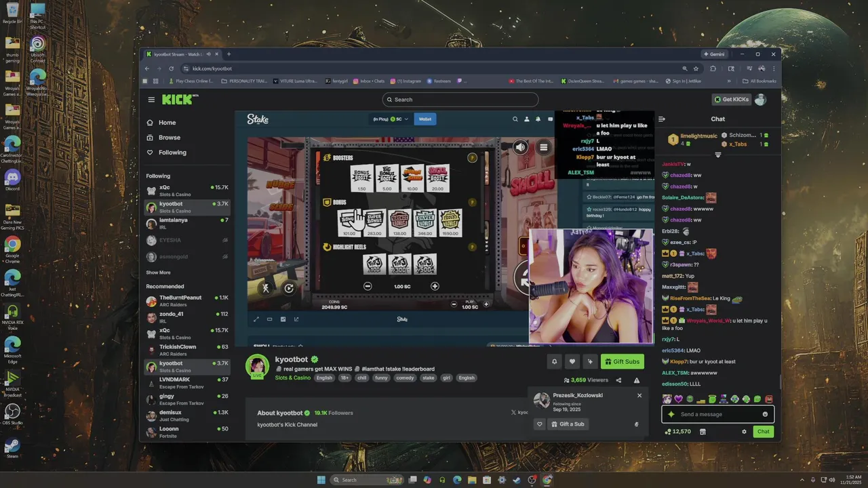Close the Prezesik_Kozlowski user card

[x=639, y=395]
